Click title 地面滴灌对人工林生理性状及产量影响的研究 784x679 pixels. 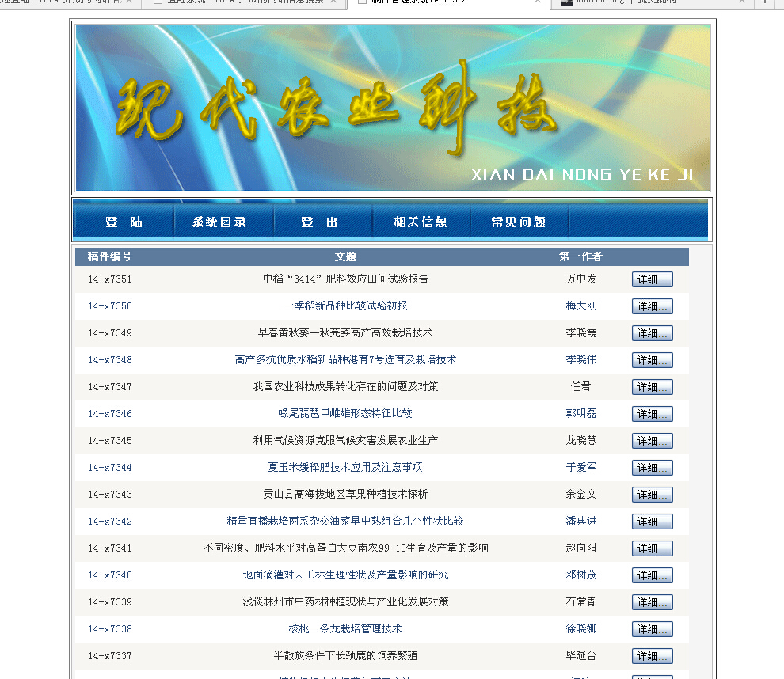pyautogui.click(x=345, y=575)
